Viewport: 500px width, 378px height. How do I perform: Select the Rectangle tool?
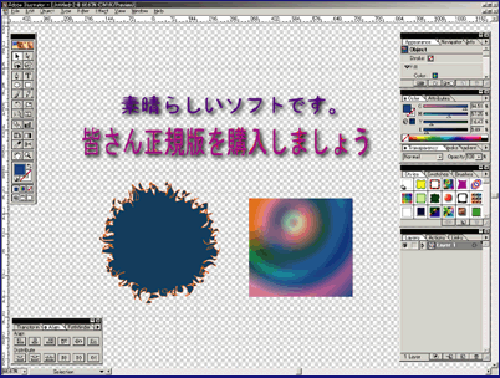tap(28, 85)
